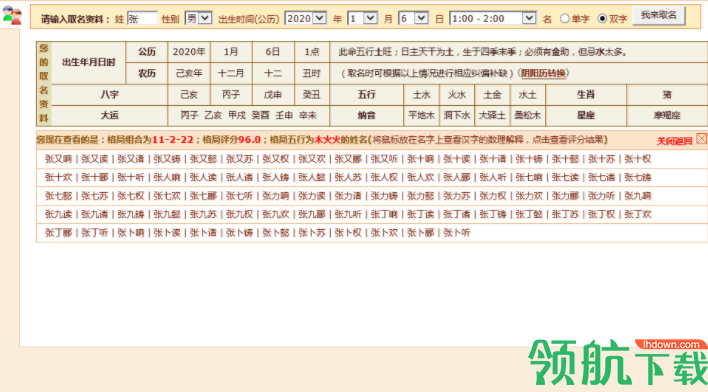Click the name 张力欢
The width and height of the screenshot is (708, 392).
click(529, 196)
